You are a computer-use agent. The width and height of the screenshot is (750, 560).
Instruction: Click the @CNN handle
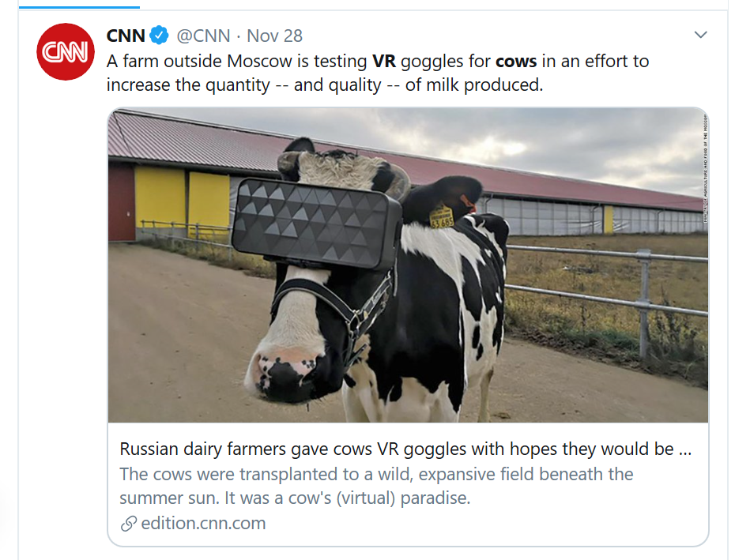click(203, 36)
